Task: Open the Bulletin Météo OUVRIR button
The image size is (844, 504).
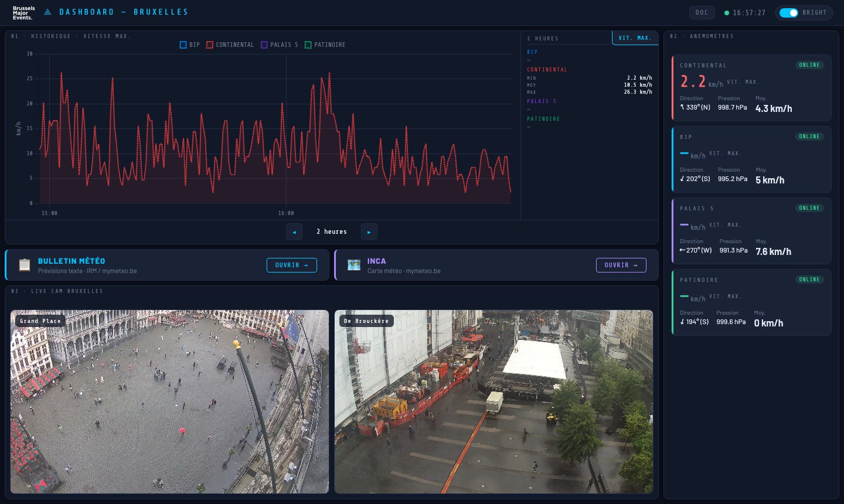Action: pos(292,265)
